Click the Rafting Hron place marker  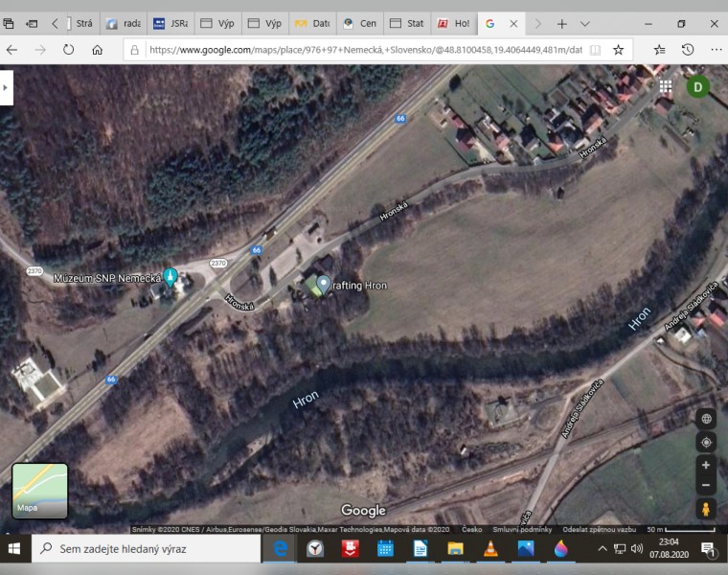point(324,284)
